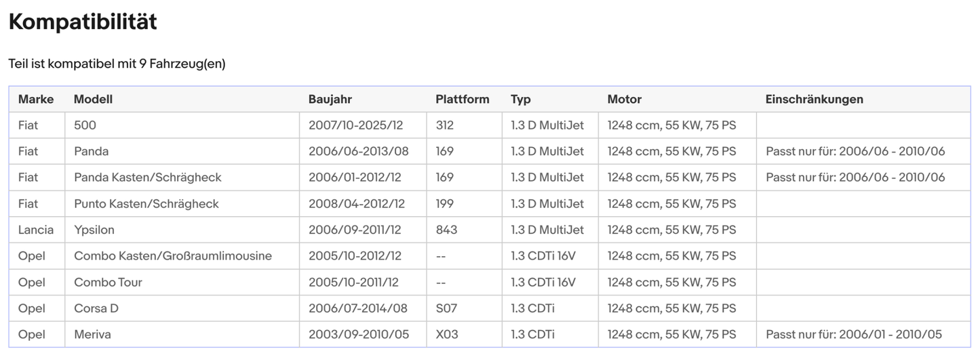The image size is (980, 353).
Task: Click the Einschränkungen column header
Action: pos(814,99)
